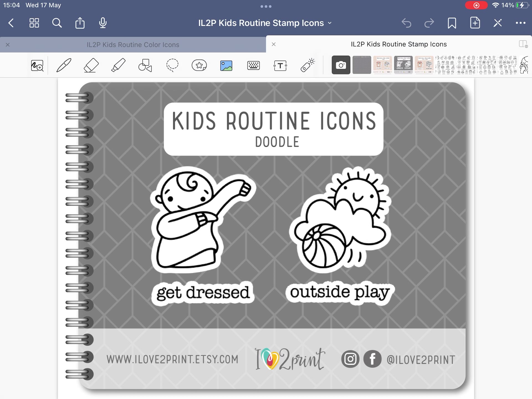
Task: Select the Text box tool
Action: click(280, 66)
